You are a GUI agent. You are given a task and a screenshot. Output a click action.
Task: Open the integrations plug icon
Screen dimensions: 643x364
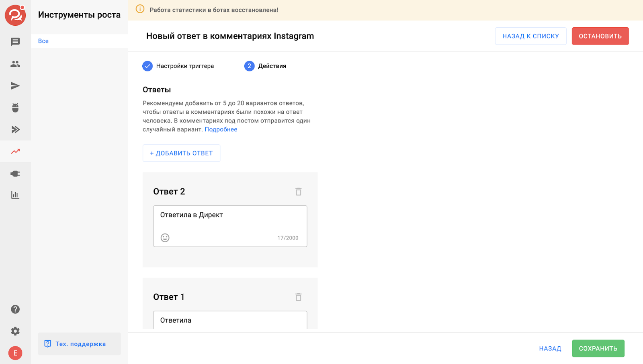15,174
